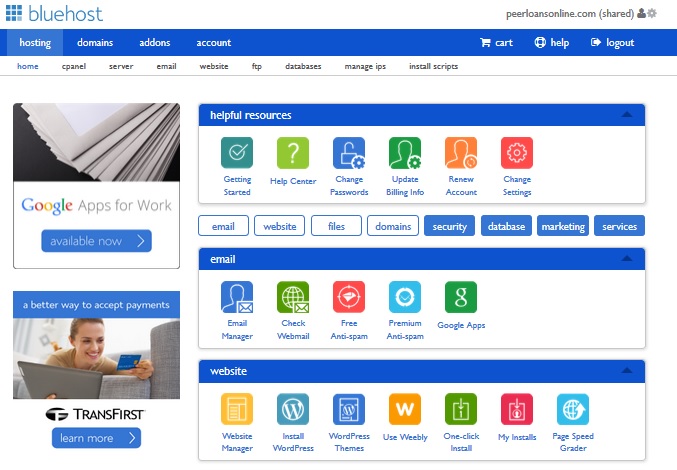Click the Renew Account orange icon

click(x=461, y=152)
